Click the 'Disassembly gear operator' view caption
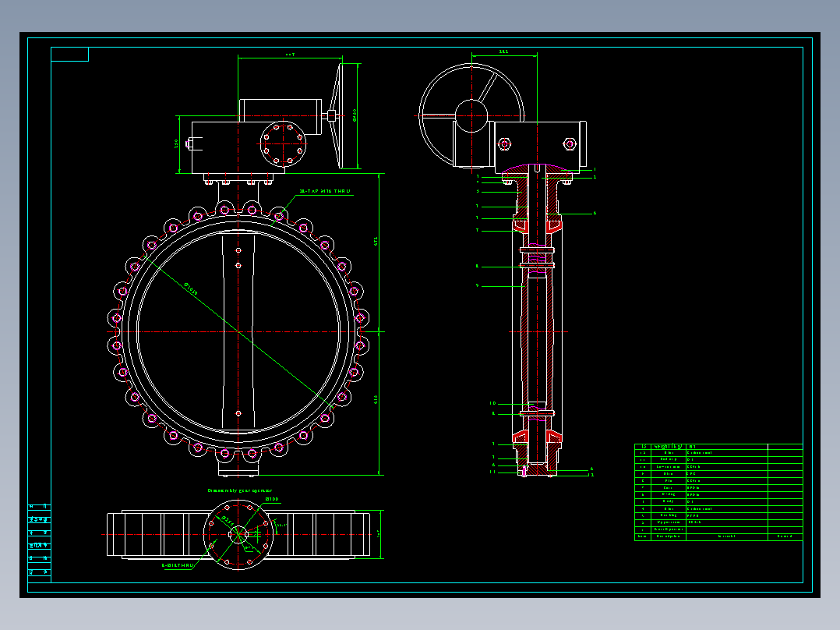 click(x=239, y=490)
